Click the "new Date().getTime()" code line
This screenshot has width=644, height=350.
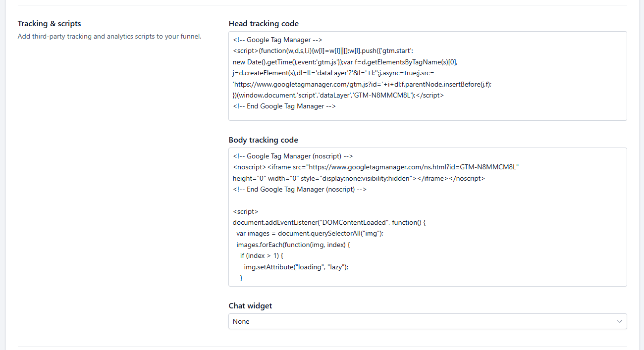click(345, 62)
